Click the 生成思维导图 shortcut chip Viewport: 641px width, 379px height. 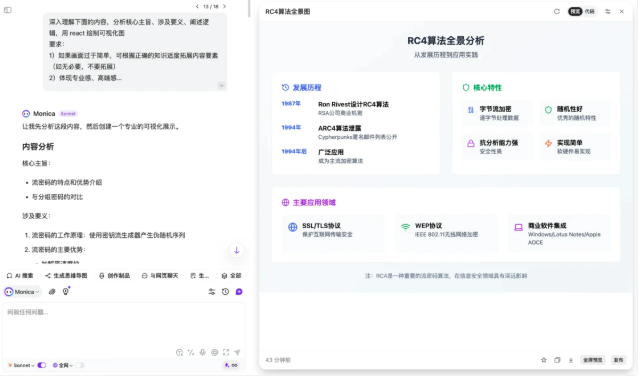coord(66,276)
